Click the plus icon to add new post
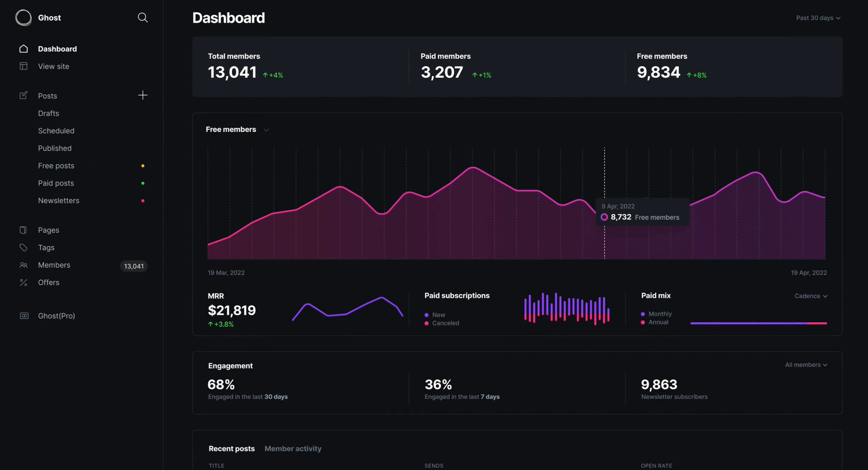This screenshot has width=868, height=470. click(x=142, y=95)
